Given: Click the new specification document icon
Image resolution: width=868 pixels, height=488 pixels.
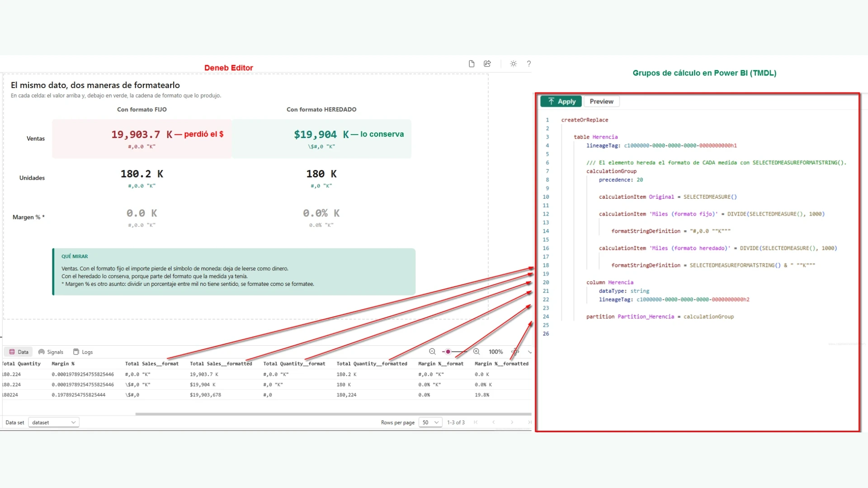Looking at the screenshot, I should 472,64.
